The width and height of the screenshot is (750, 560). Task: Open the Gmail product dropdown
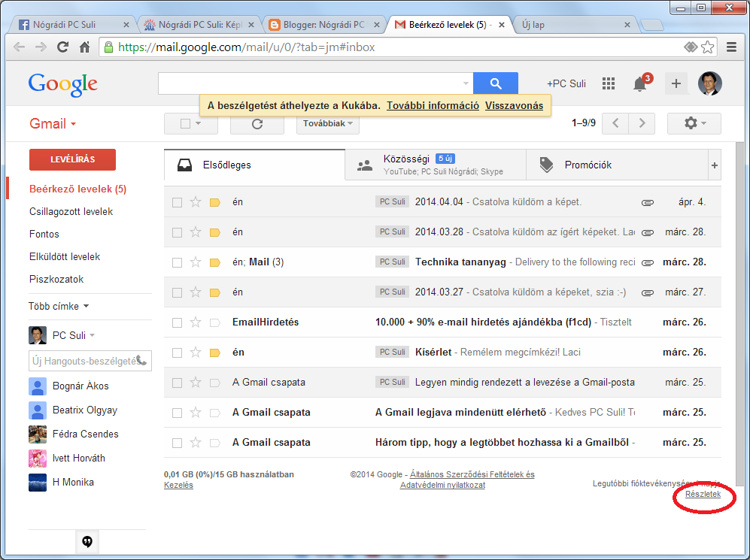(53, 124)
